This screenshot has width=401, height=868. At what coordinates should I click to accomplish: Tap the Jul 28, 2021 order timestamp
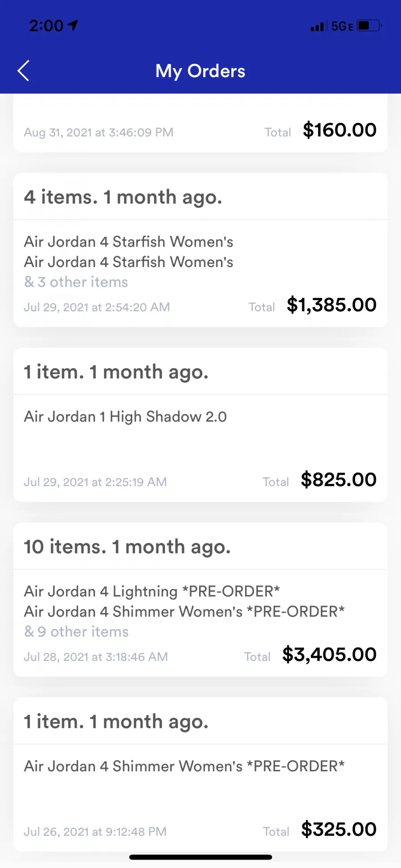(96, 657)
